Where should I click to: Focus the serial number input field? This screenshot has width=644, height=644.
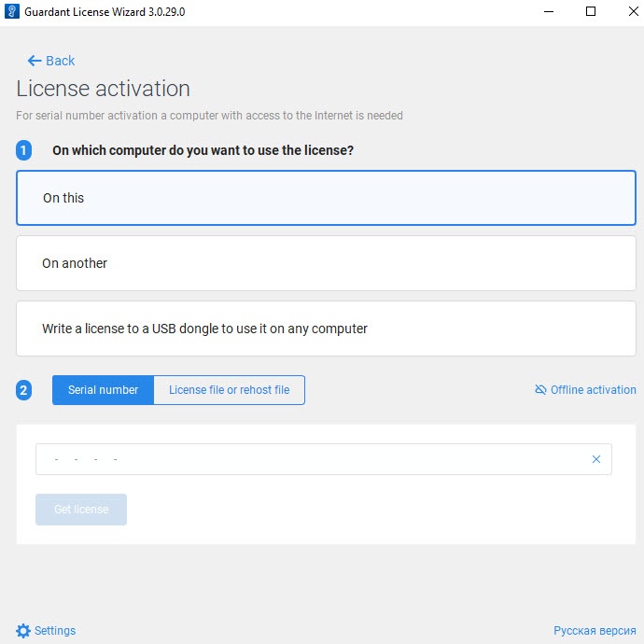coord(308,459)
